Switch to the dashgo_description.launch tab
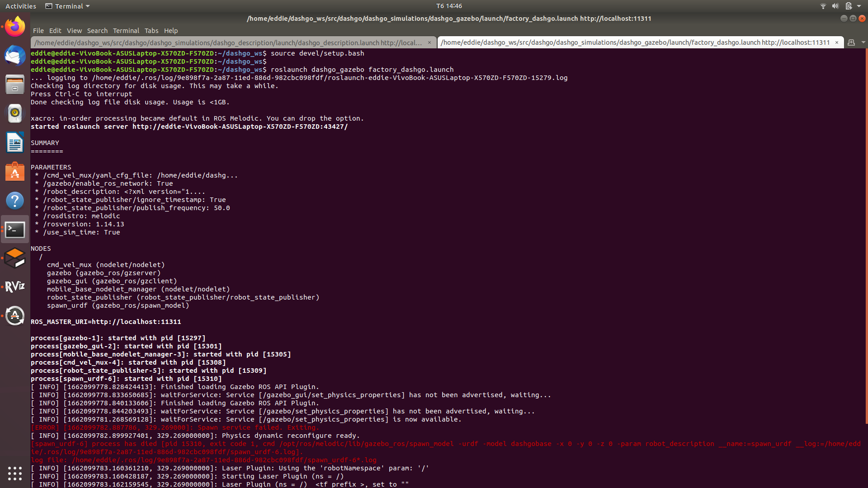868x488 pixels. pos(226,42)
